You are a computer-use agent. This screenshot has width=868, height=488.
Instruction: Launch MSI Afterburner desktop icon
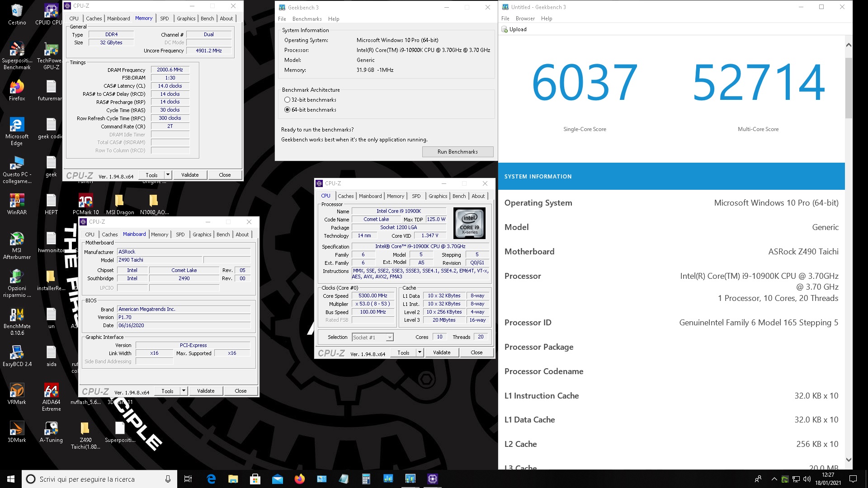pyautogui.click(x=17, y=245)
